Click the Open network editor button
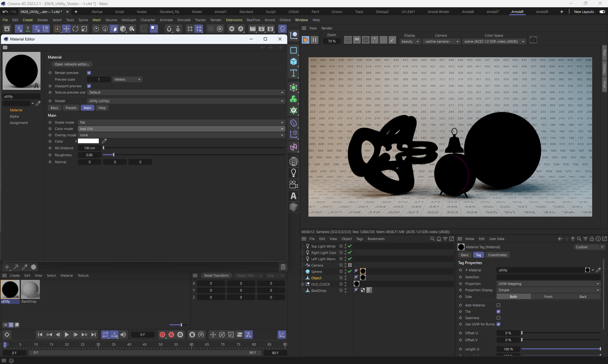Viewport: 608px width, 364px height. pyautogui.click(x=72, y=64)
